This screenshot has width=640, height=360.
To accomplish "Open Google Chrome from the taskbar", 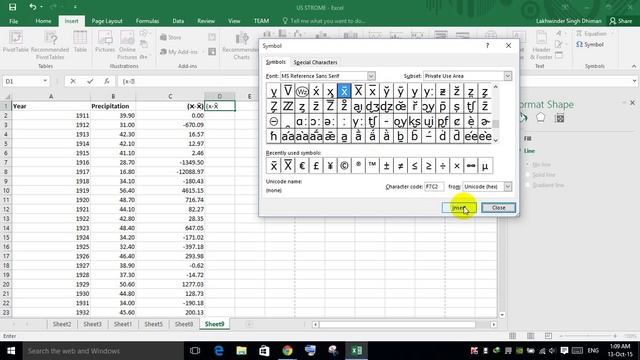I will tap(287, 351).
